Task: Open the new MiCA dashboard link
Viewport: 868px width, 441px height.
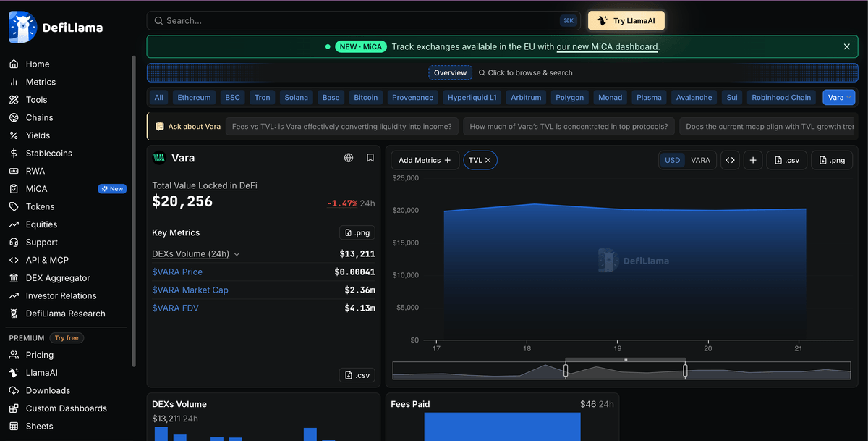Action: (608, 47)
